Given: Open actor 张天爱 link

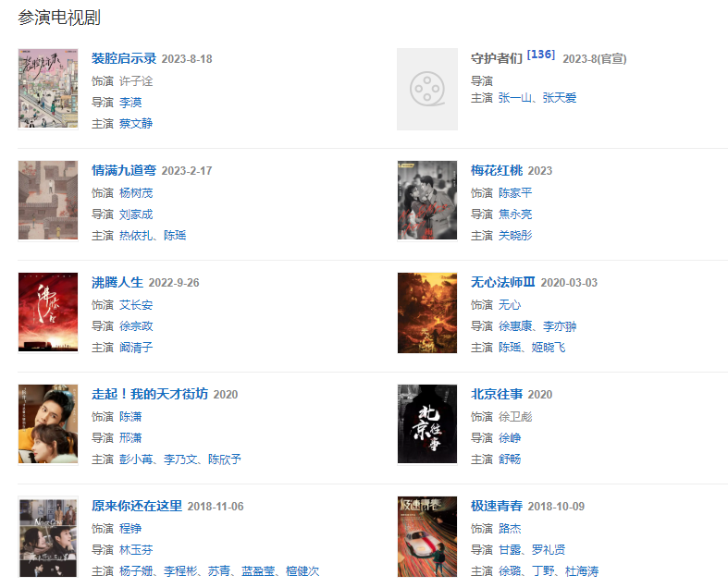Looking at the screenshot, I should point(560,98).
